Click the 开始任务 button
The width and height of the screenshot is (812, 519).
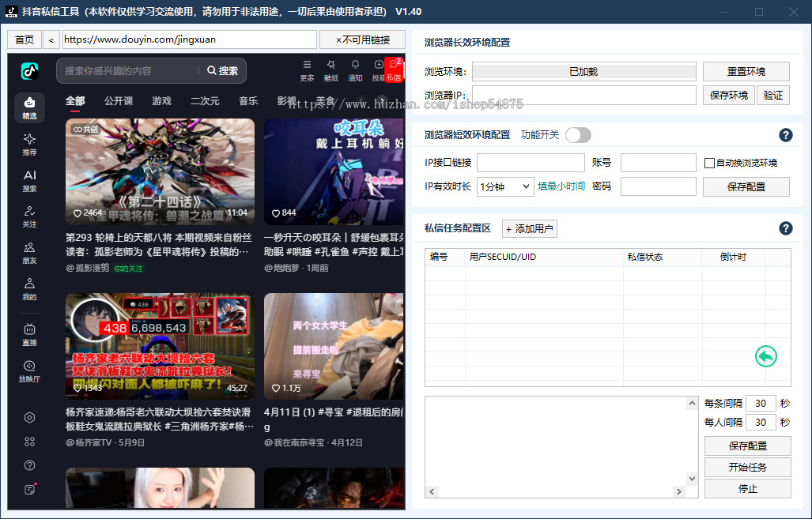pyautogui.click(x=748, y=467)
